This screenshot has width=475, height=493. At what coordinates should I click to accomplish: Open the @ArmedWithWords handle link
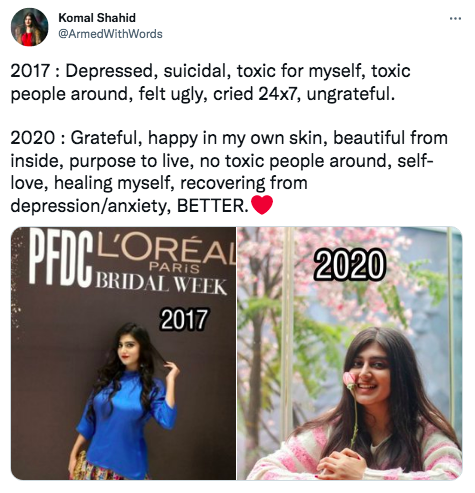click(110, 34)
